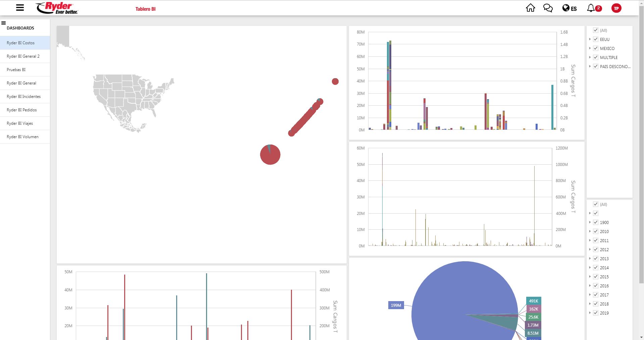The width and height of the screenshot is (644, 340).
Task: Open the main hamburger menu
Action: [x=20, y=8]
